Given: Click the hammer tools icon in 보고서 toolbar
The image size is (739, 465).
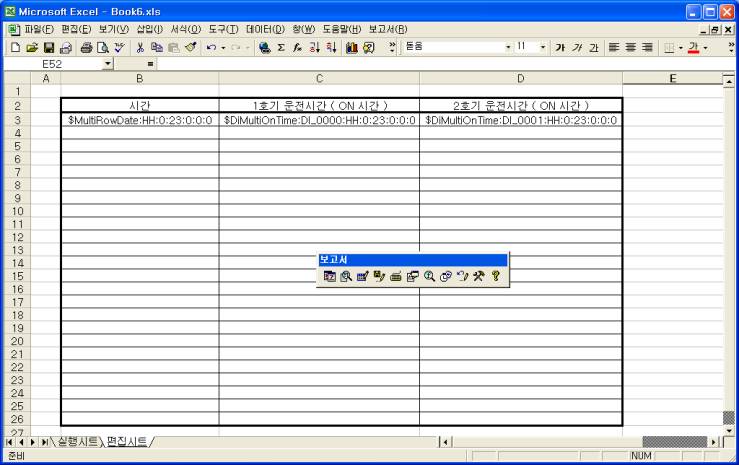Looking at the screenshot, I should [479, 276].
